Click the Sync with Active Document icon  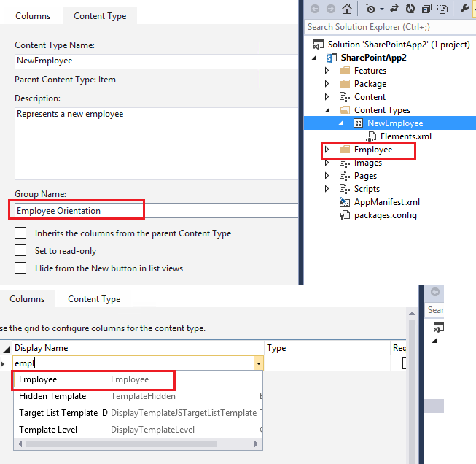[394, 9]
